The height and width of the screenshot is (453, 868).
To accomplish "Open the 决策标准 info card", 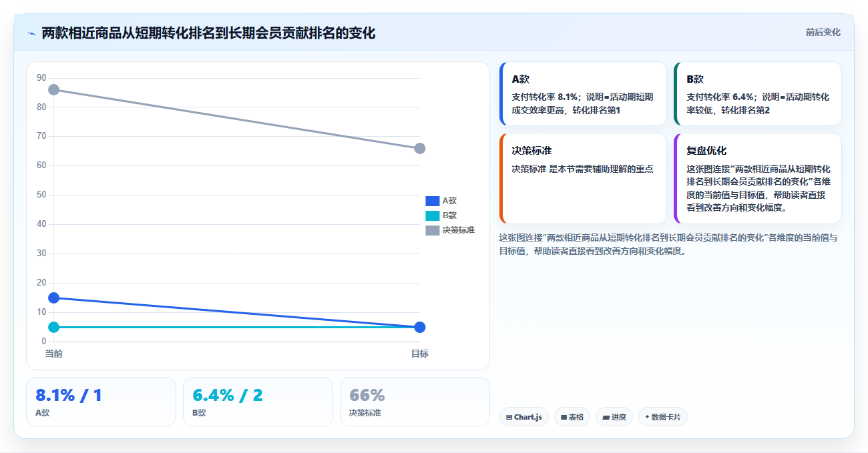I will pyautogui.click(x=583, y=179).
